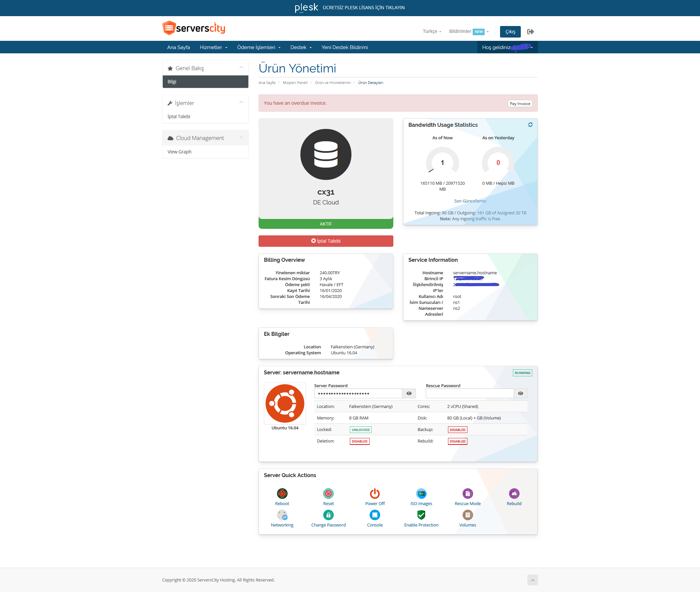The width and height of the screenshot is (700, 592).
Task: Click the Enable Protection shield icon
Action: 421,515
